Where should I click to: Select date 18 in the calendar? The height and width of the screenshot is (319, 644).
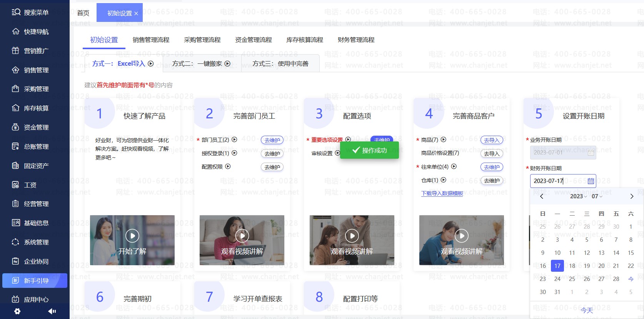[x=572, y=266]
